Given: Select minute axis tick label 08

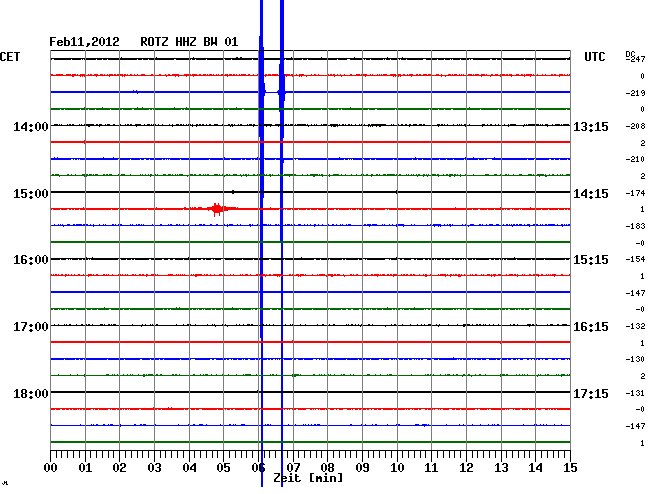Looking at the screenshot, I should [x=327, y=468].
